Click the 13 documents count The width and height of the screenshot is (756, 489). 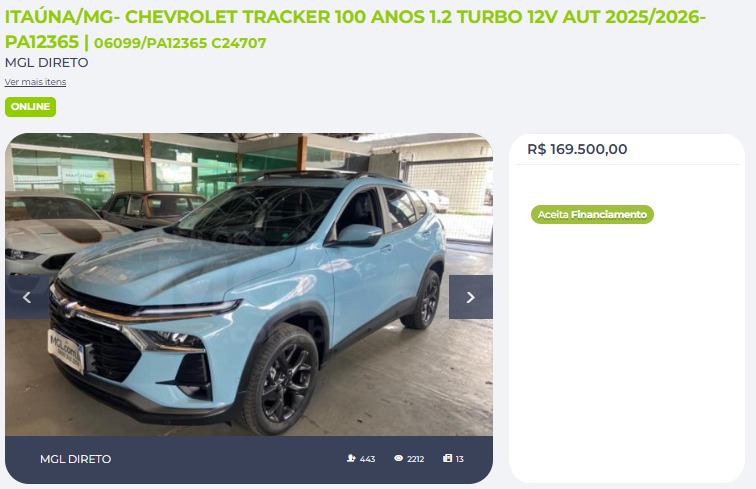[x=459, y=459]
